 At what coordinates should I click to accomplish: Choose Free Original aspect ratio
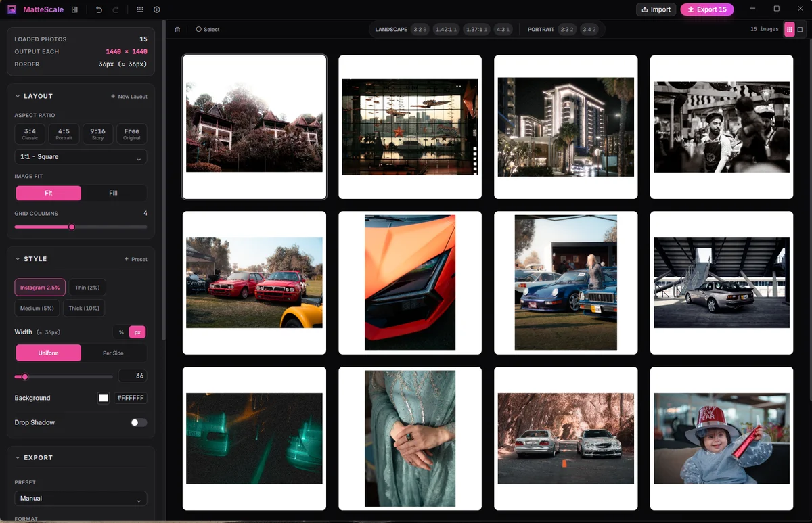click(132, 134)
